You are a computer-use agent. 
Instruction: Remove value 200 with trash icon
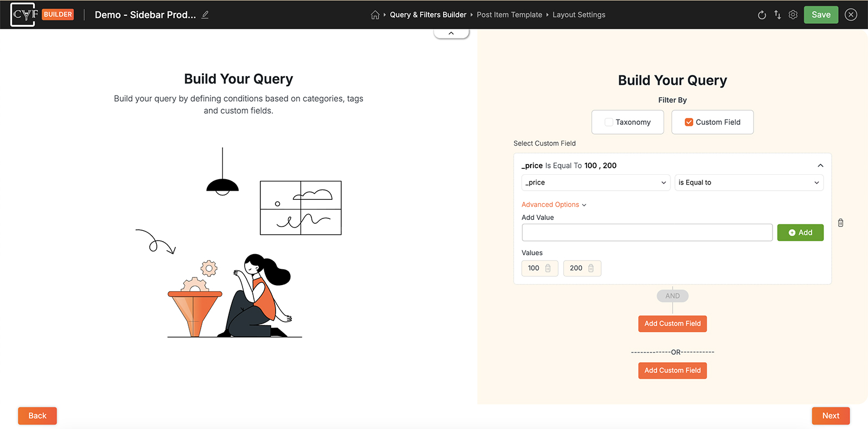(x=591, y=268)
